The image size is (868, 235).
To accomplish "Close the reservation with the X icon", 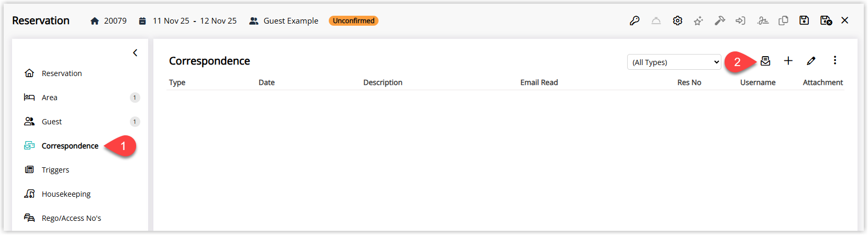I will 844,20.
